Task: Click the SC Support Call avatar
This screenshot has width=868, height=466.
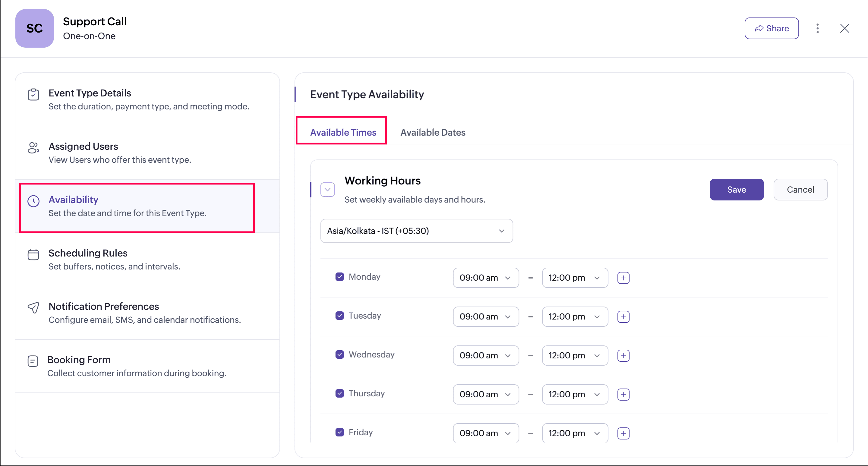Action: click(35, 28)
